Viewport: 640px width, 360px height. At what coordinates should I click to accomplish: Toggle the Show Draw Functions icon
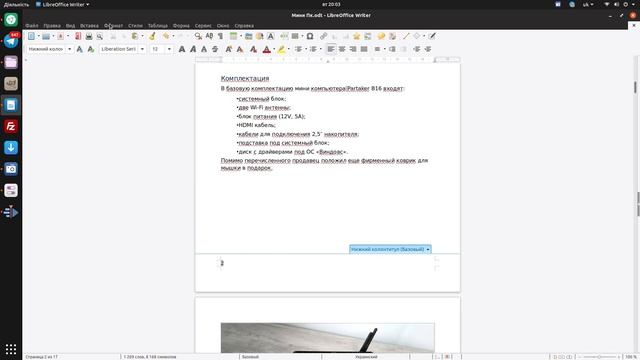pos(432,36)
